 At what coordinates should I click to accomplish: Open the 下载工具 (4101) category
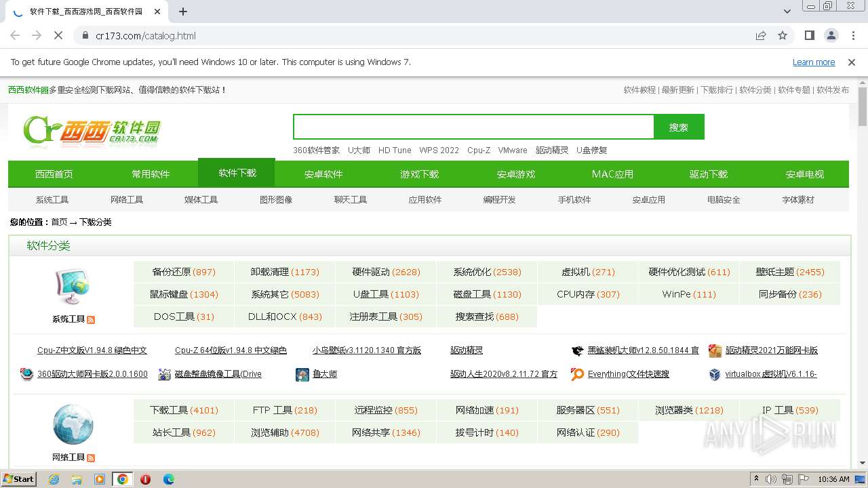coord(184,410)
